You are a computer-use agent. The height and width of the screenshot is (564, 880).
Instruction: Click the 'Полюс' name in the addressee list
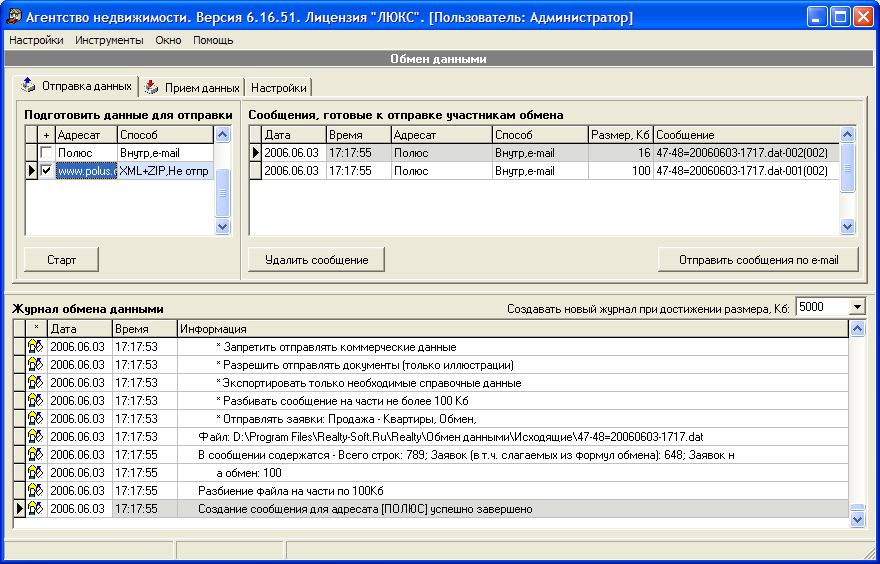click(x=75, y=153)
